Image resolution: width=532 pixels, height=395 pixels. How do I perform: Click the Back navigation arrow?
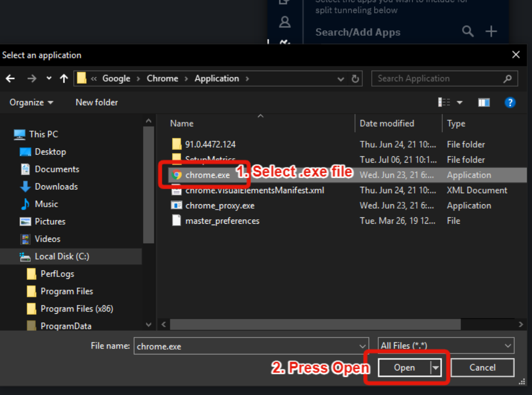[x=10, y=78]
